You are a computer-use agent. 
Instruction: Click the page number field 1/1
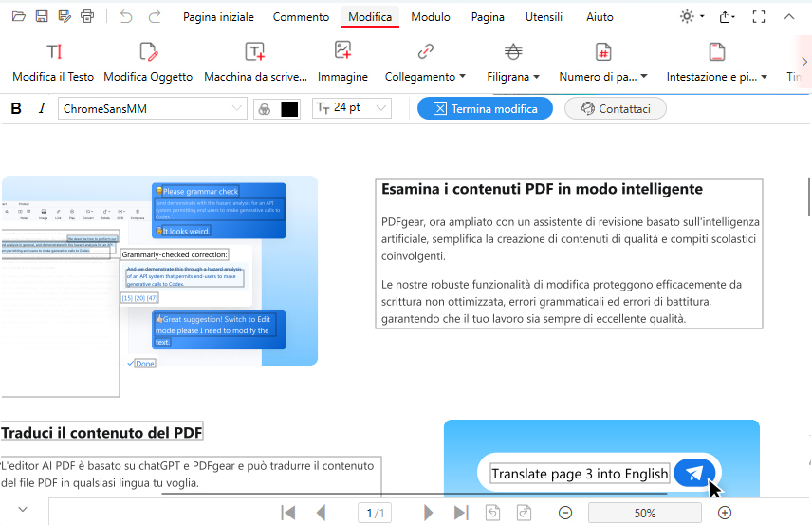coord(375,513)
